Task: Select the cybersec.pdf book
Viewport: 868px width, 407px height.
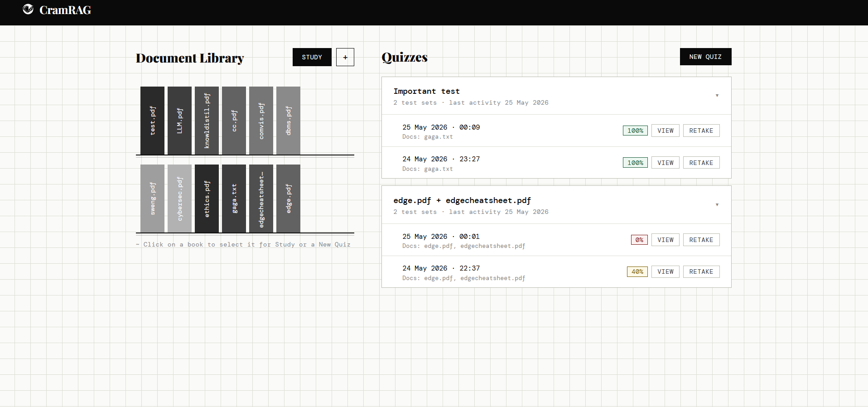Action: point(179,199)
